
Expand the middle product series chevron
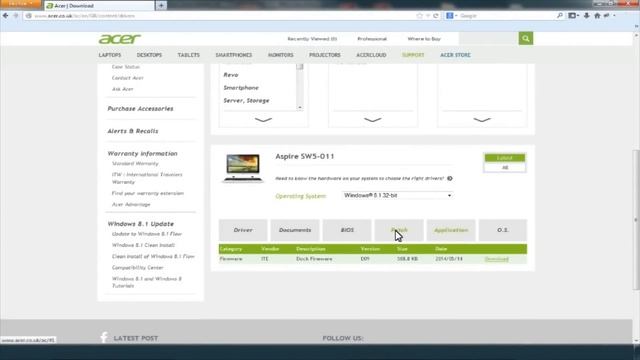click(x=373, y=120)
